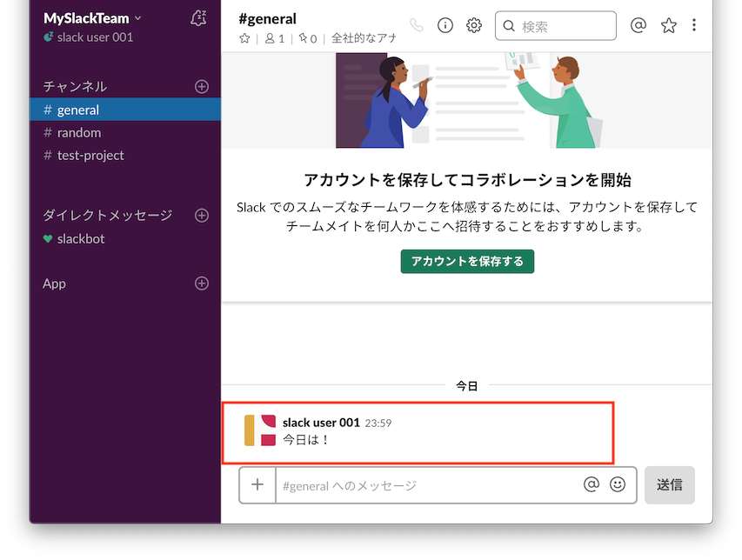Open channel settings gear icon
Image resolution: width=742 pixels, height=560 pixels.
tap(474, 25)
